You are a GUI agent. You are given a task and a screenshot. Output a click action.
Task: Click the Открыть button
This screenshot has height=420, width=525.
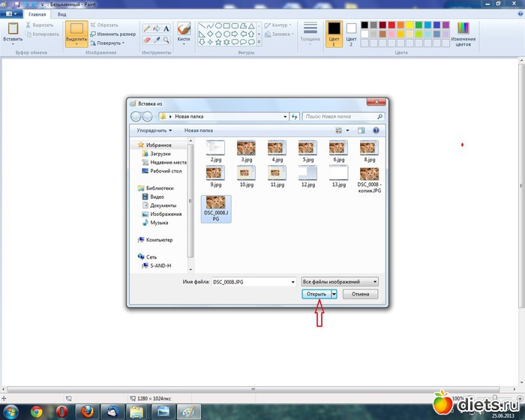point(316,294)
